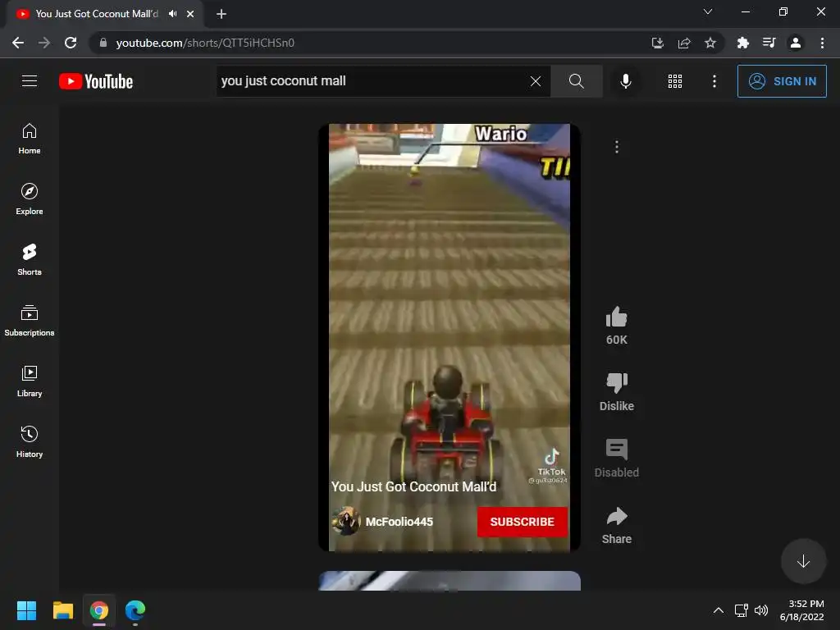Open a new browser tab

[x=221, y=14]
